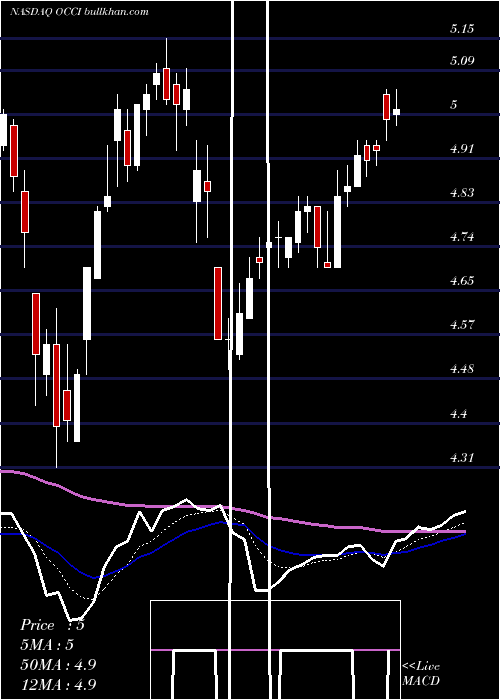
Task: Click the 'Price : 5' readout
Action: (52, 625)
